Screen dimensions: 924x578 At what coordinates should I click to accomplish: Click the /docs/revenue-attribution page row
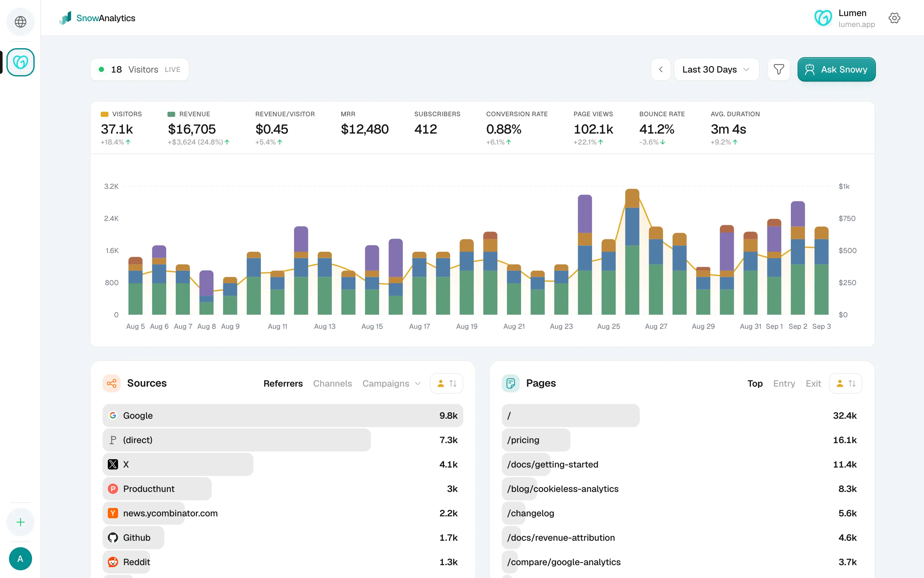coord(681,538)
